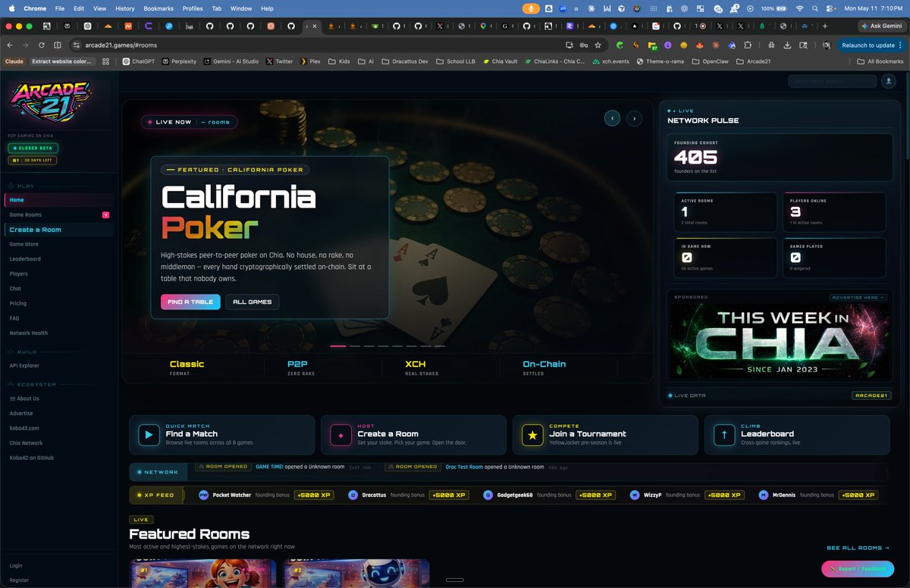
Task: Click the Find a Table button
Action: [x=190, y=302]
